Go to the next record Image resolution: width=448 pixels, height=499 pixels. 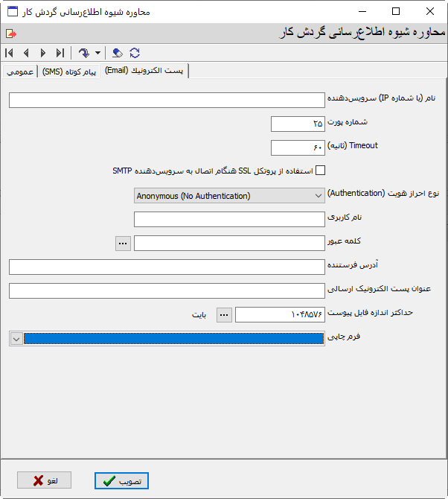coord(43,53)
